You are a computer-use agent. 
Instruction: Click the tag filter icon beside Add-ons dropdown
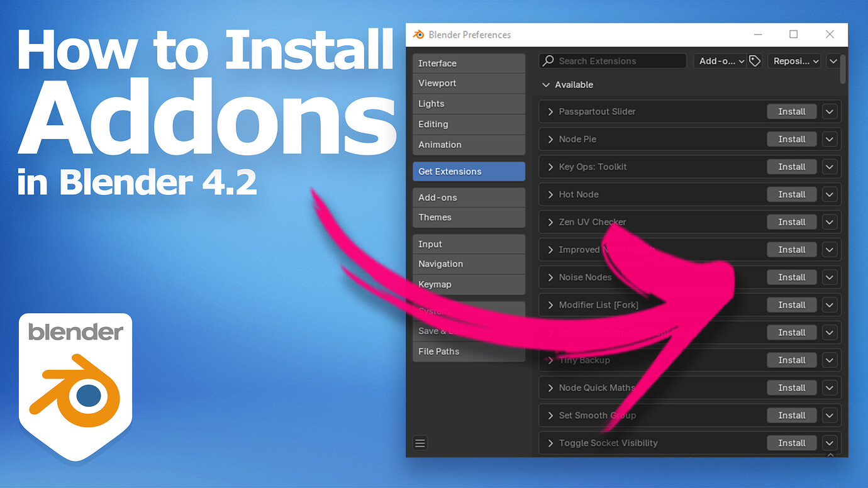(755, 61)
